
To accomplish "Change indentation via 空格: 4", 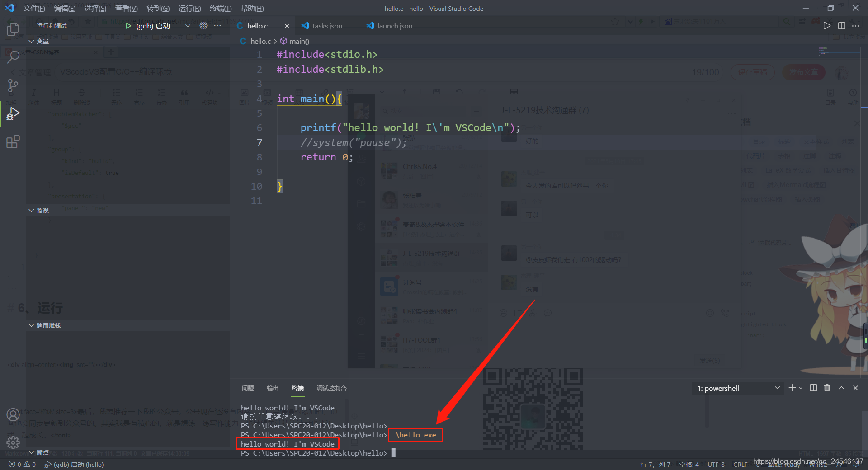I will click(689, 465).
